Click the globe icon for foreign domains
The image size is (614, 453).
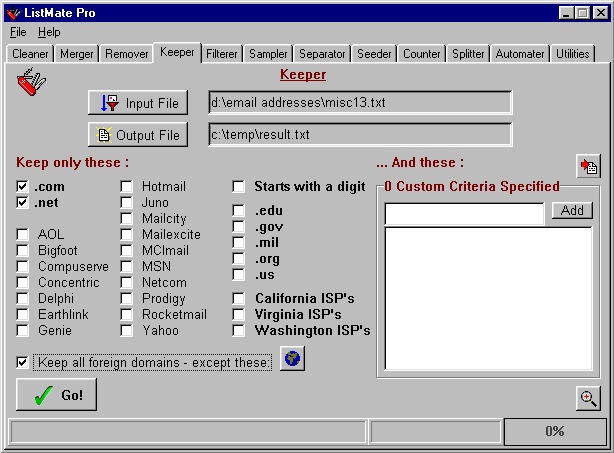pos(291,359)
